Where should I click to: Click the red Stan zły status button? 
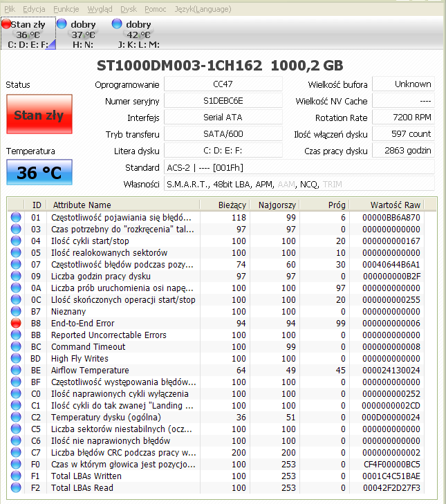tap(39, 114)
